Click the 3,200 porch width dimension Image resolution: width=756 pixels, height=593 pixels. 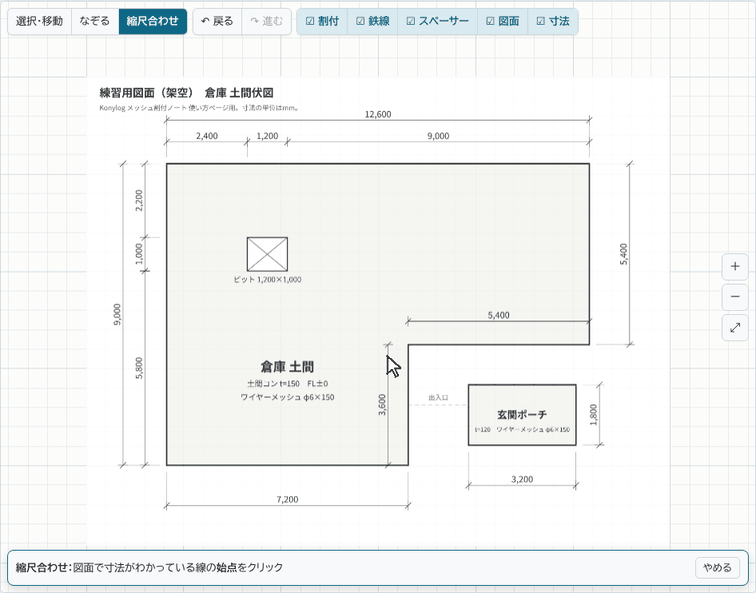tap(522, 479)
